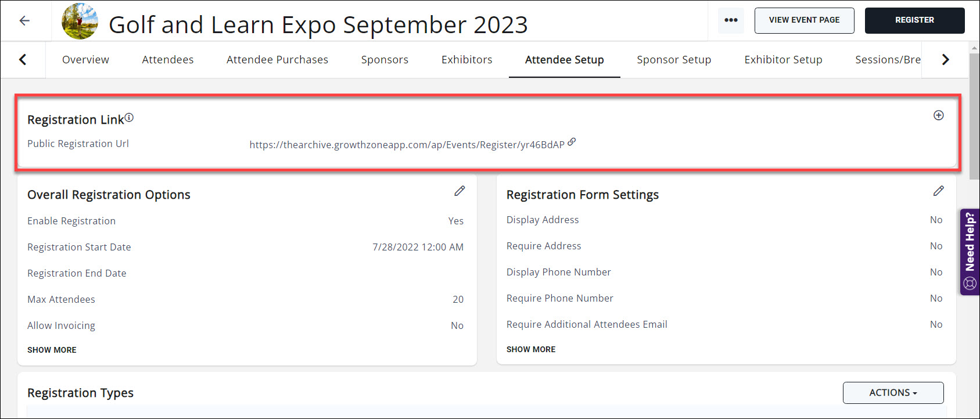
Task: Open the Exhibitors tab
Action: click(466, 60)
